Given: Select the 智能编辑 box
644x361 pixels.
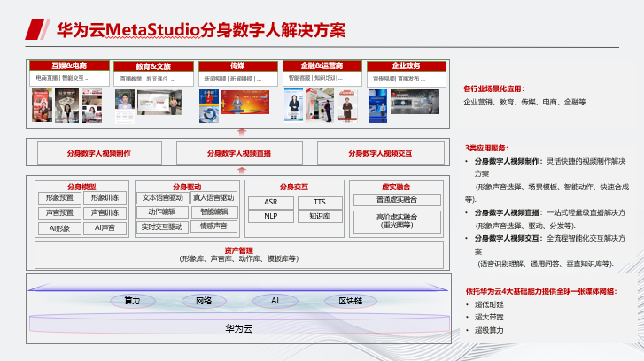Looking at the screenshot, I should (x=213, y=212).
